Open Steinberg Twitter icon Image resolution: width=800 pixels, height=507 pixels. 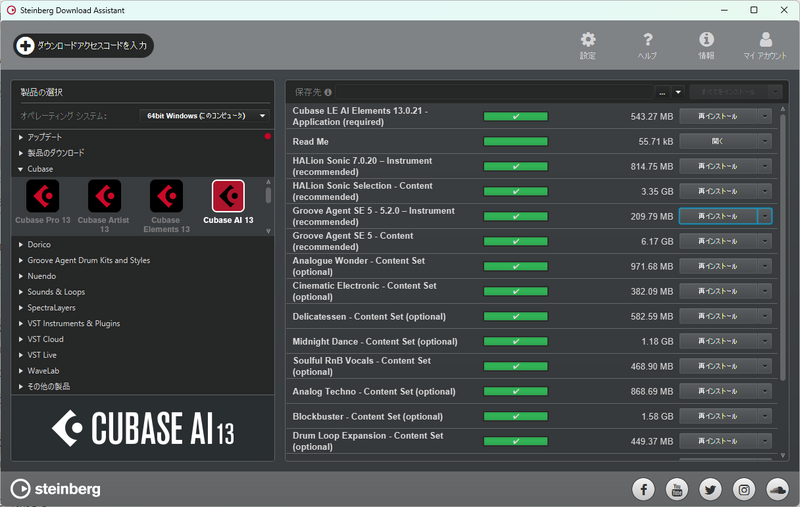(x=710, y=490)
